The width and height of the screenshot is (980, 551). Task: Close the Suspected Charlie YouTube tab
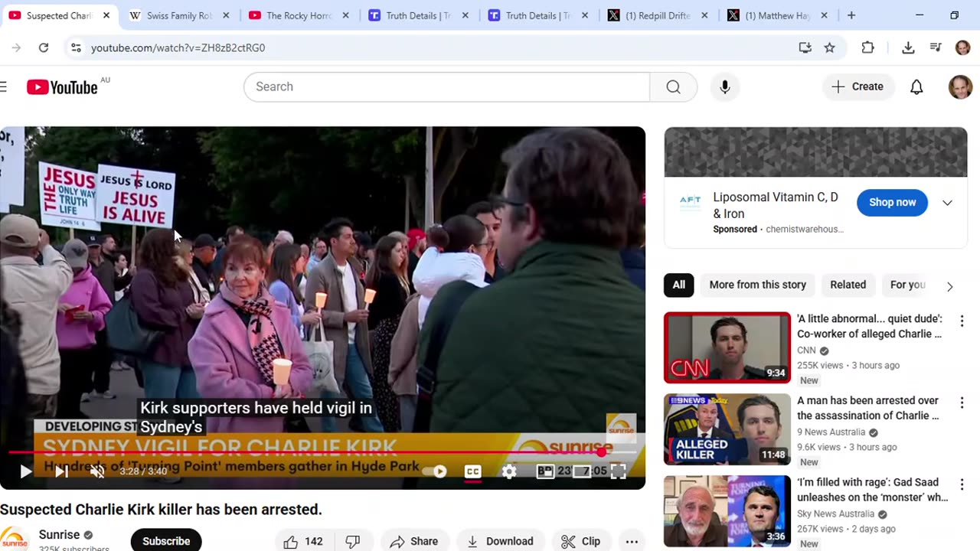106,15
